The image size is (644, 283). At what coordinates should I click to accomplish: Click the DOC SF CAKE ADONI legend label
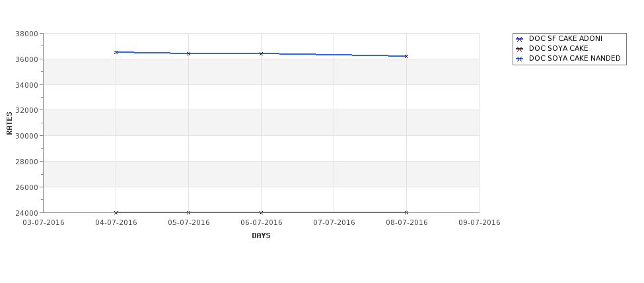(x=565, y=38)
